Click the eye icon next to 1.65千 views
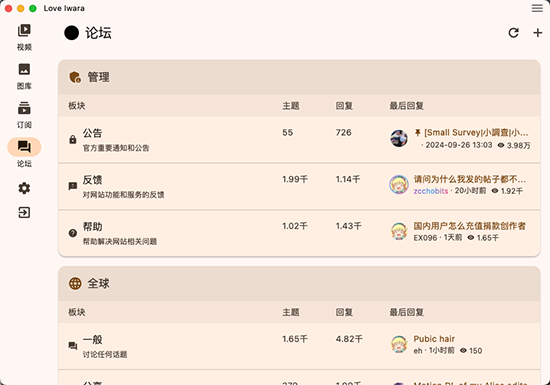The width and height of the screenshot is (550, 385). [x=471, y=238]
